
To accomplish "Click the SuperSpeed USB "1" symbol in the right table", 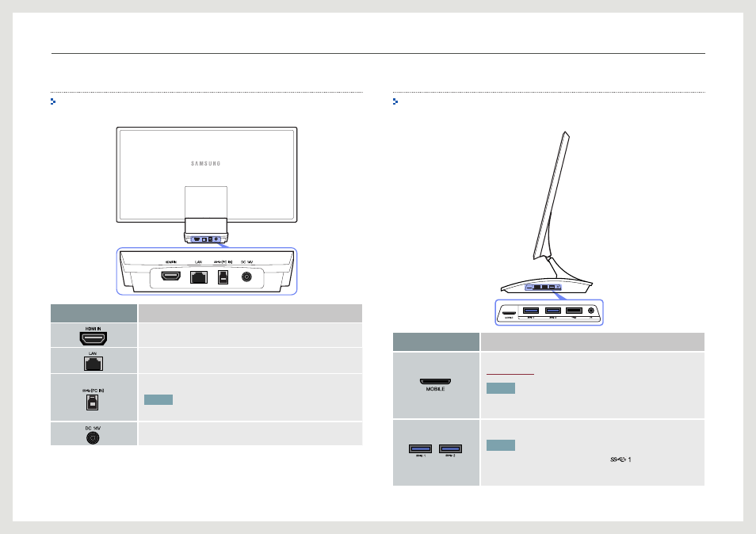I will point(620,460).
